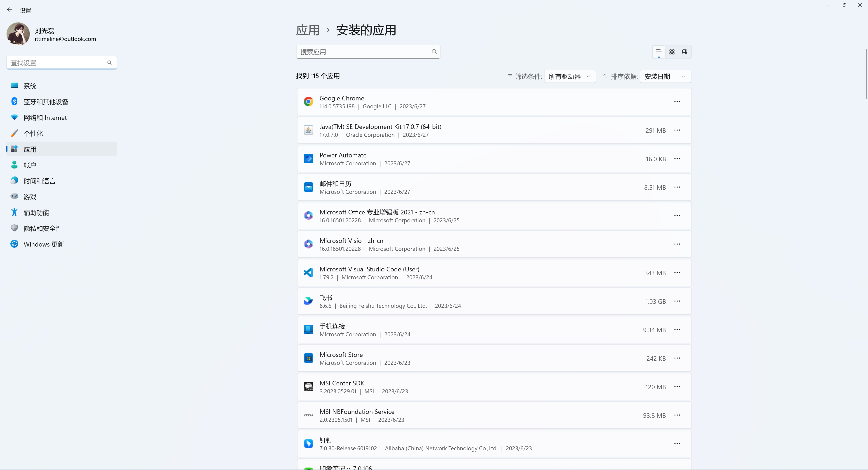Screen dimensions: 868x470
Task: Click the Java SE Development Kit icon
Action: point(308,130)
